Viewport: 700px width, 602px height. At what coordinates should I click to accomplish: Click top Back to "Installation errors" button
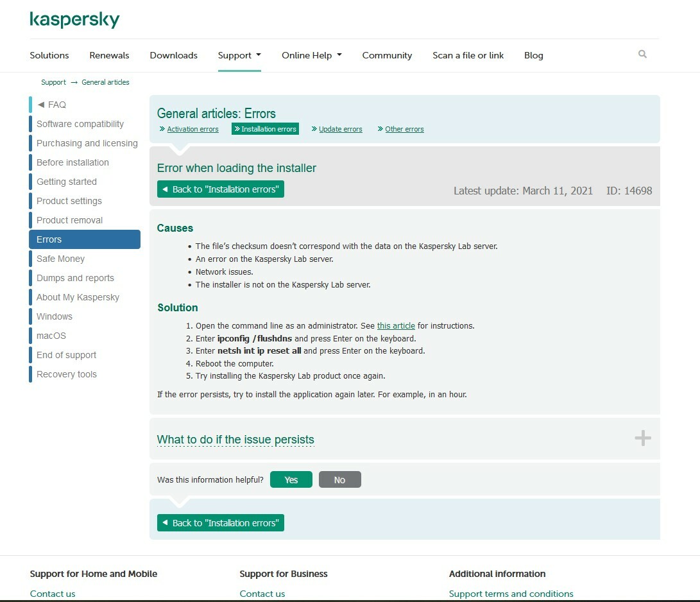click(220, 189)
